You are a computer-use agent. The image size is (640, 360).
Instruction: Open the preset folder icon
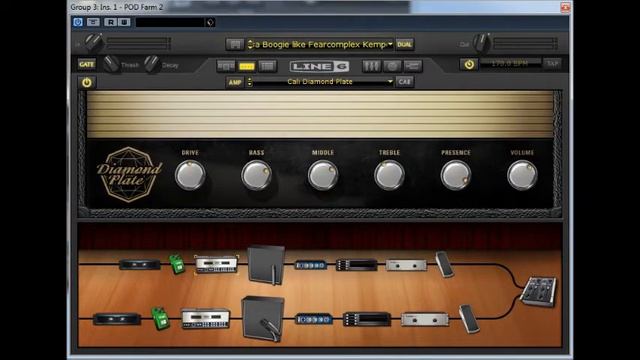tap(235, 44)
